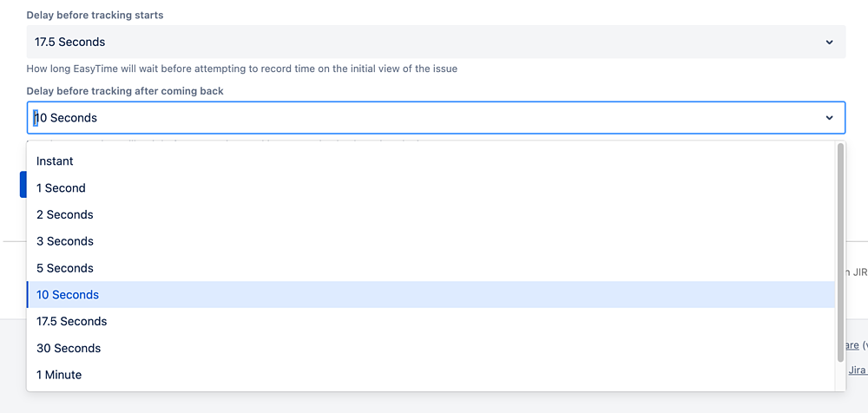Select 3 Seconds in the dropdown list
The image size is (868, 413).
(x=64, y=241)
